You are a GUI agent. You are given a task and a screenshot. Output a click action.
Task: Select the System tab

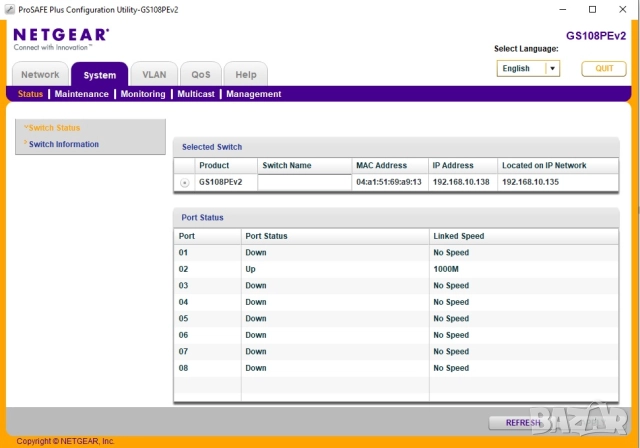[x=99, y=75]
